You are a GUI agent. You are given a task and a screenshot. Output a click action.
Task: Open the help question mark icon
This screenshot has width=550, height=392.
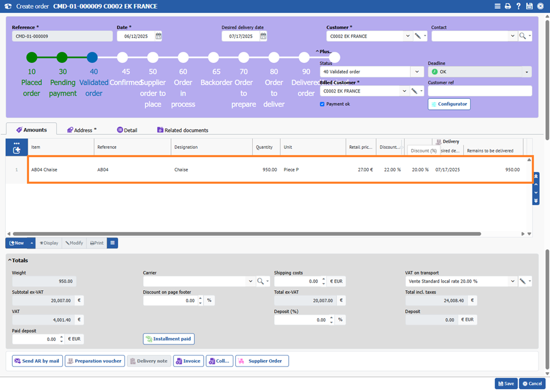pyautogui.click(x=518, y=6)
